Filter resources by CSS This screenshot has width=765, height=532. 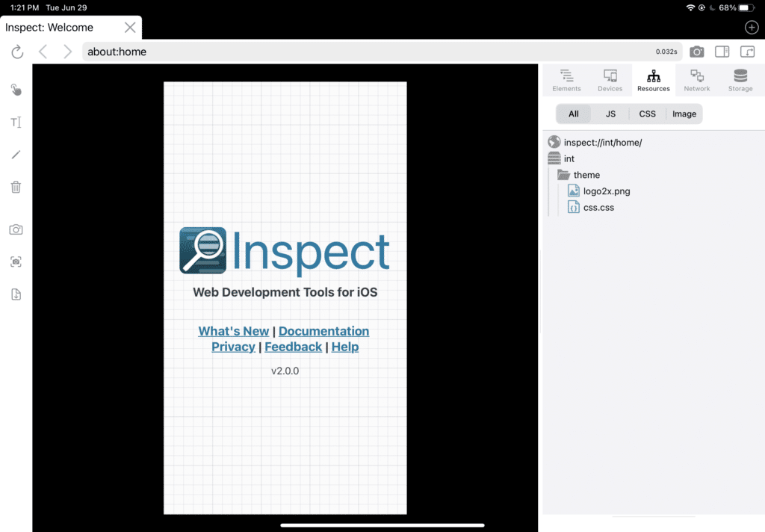(647, 114)
